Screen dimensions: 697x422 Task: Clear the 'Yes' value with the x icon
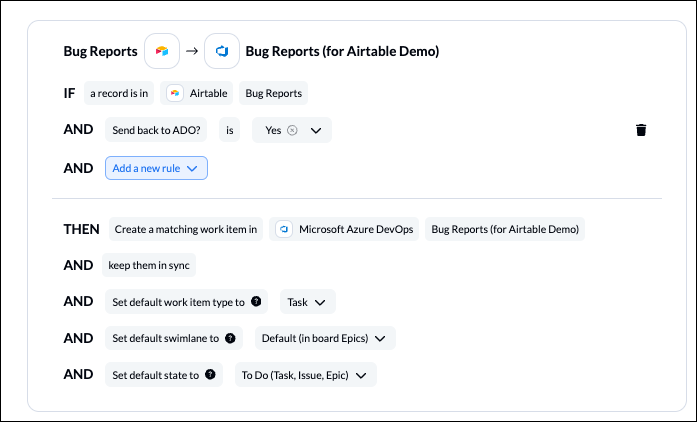pos(292,130)
